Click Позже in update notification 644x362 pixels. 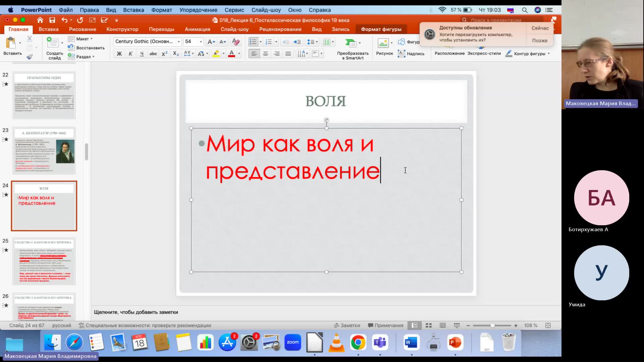tap(540, 41)
